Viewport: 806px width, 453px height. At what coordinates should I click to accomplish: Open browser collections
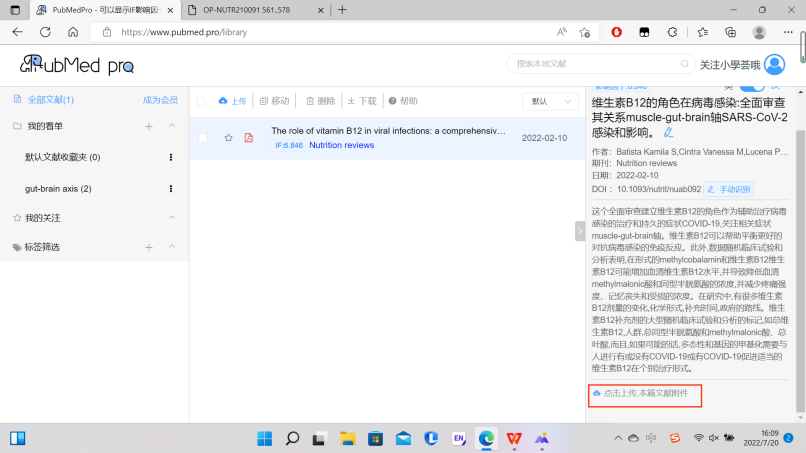coord(730,32)
